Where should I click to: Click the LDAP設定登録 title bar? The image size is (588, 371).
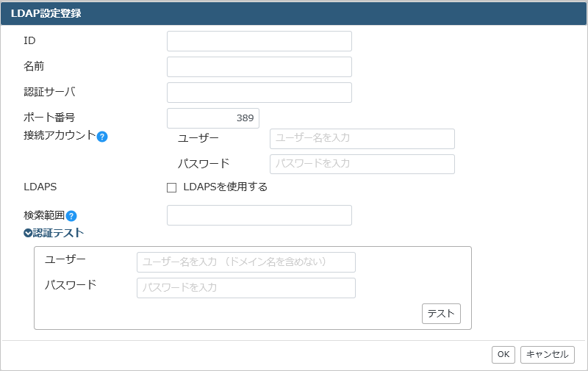pyautogui.click(x=294, y=13)
